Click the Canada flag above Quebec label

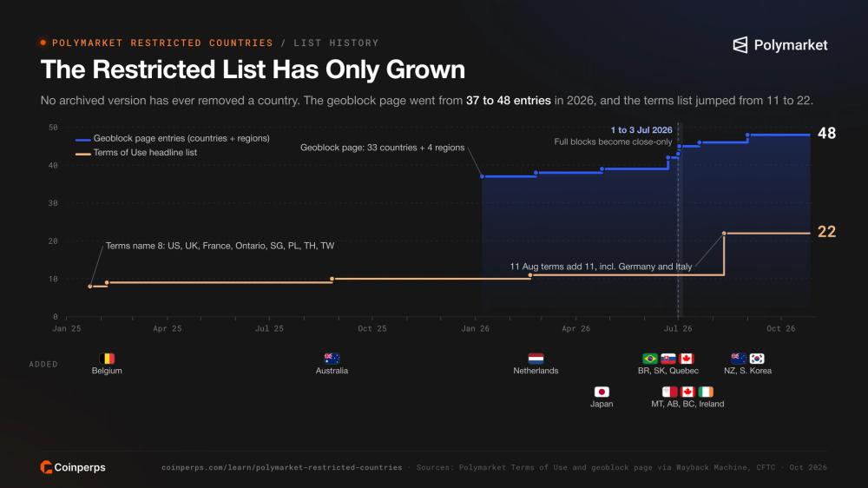687,359
